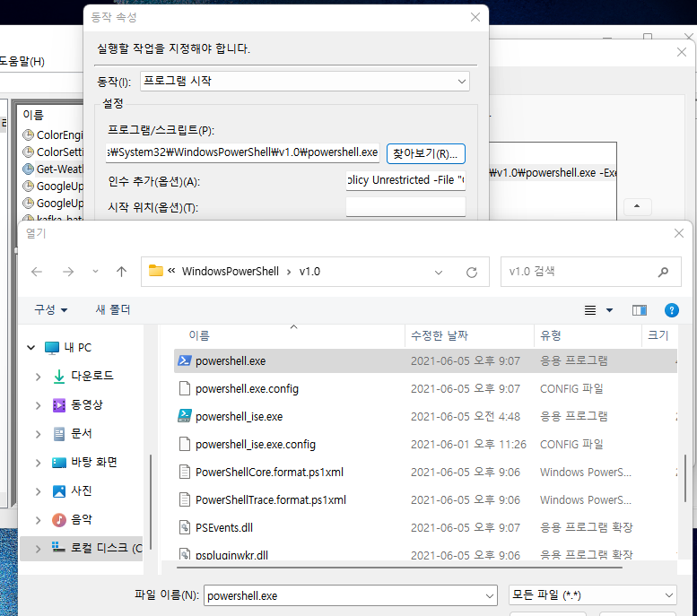Go back in the Open dialog
The image size is (697, 616).
(37, 272)
